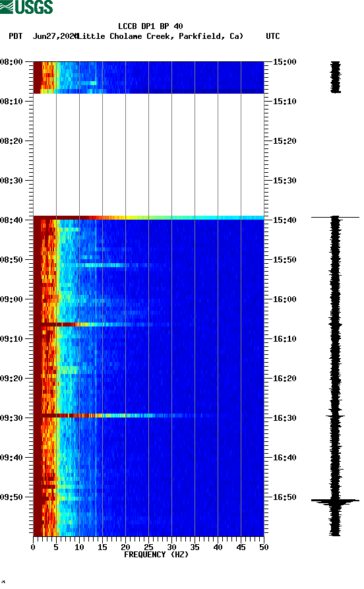This screenshot has height=589, width=364.
Task: Click the '08:10' PDT time label
Action: tap(12, 102)
